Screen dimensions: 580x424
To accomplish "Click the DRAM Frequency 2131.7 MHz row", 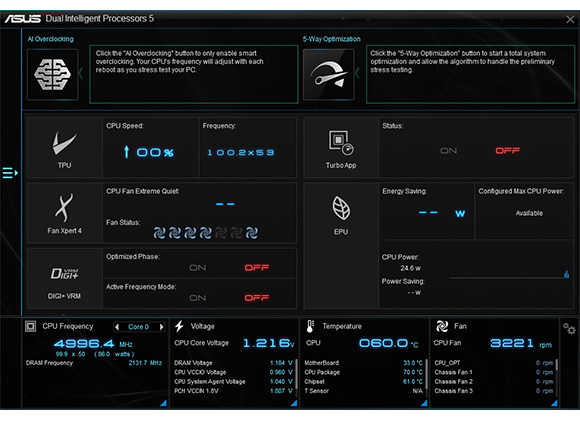I will 94,363.
